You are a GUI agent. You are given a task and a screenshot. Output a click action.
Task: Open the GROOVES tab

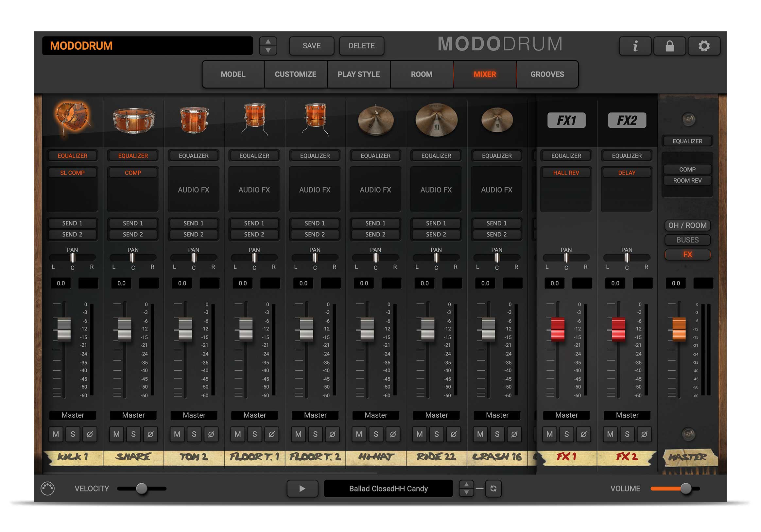coord(547,74)
